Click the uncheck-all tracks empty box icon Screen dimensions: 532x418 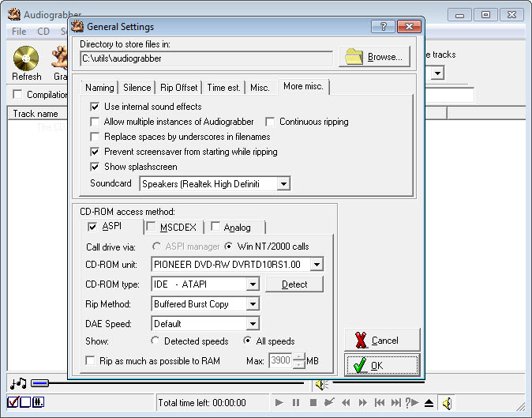pyautogui.click(x=25, y=402)
